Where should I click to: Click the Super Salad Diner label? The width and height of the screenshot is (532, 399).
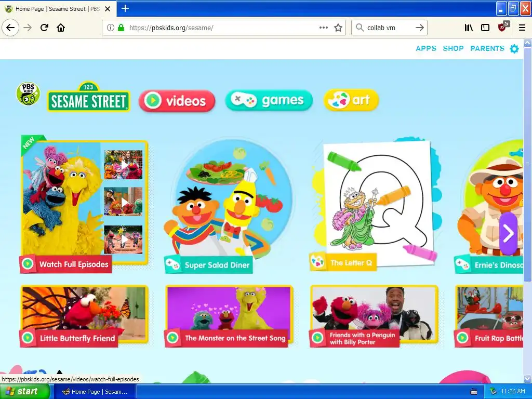(217, 265)
